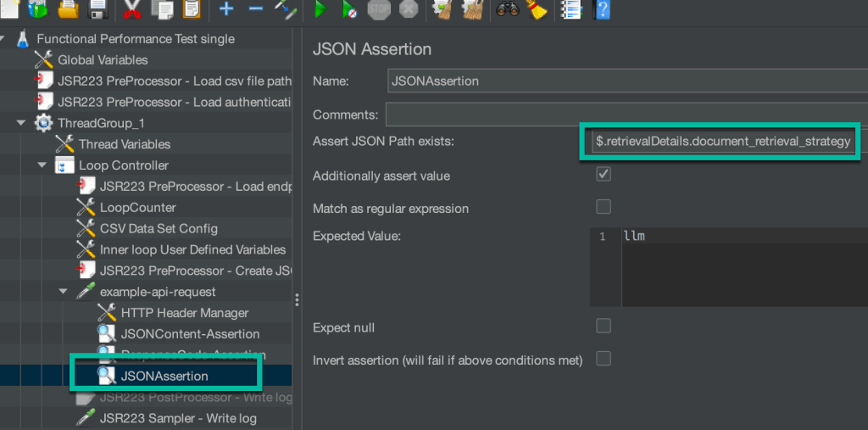
Task: Collapse the ThreadGroup_1 tree node
Action: (x=21, y=124)
